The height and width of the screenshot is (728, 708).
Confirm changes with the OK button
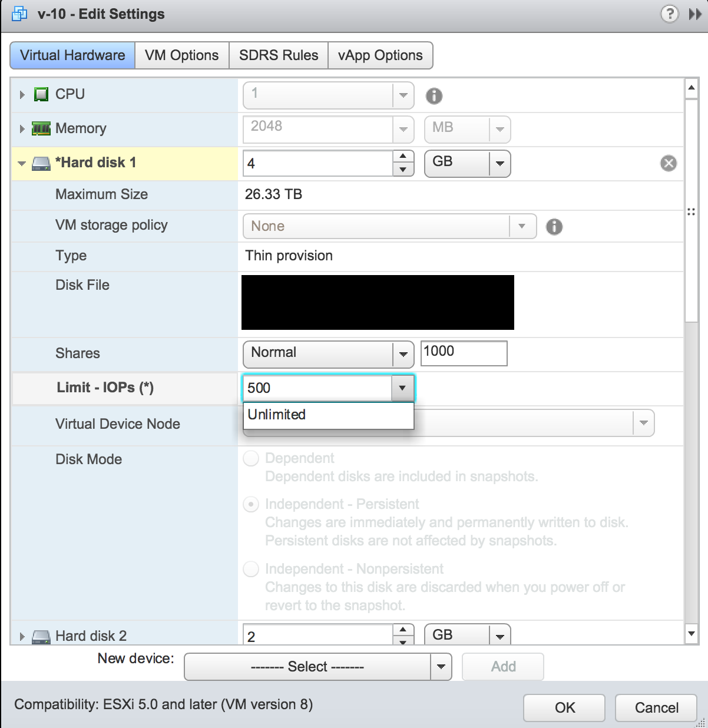(x=563, y=708)
